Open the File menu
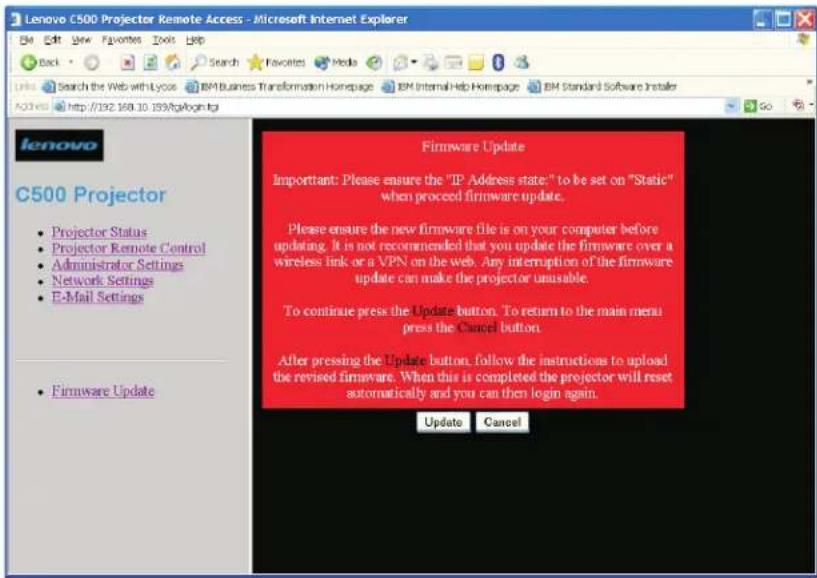The height and width of the screenshot is (578, 817). pos(26,40)
